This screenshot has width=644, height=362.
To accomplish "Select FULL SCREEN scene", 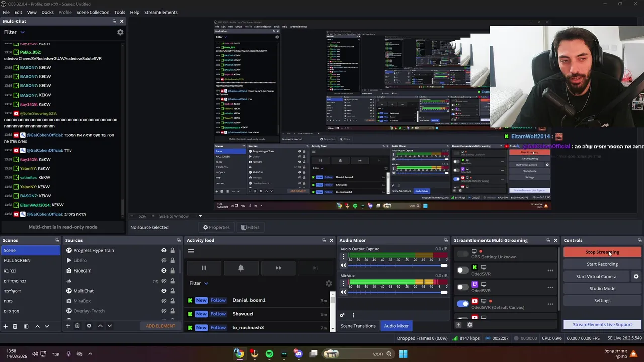I will point(30,260).
